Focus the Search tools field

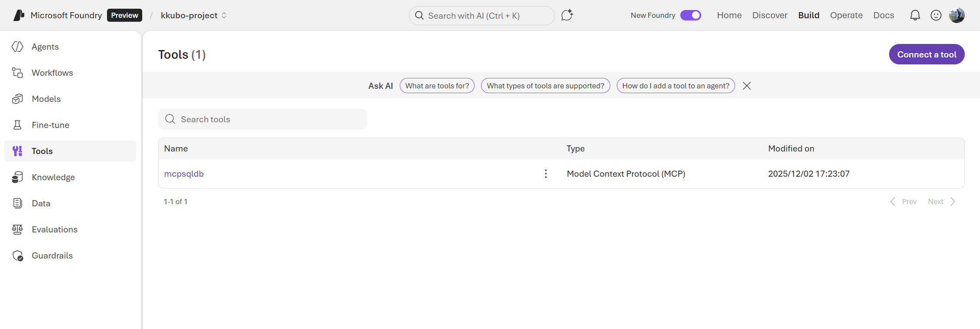(x=263, y=119)
